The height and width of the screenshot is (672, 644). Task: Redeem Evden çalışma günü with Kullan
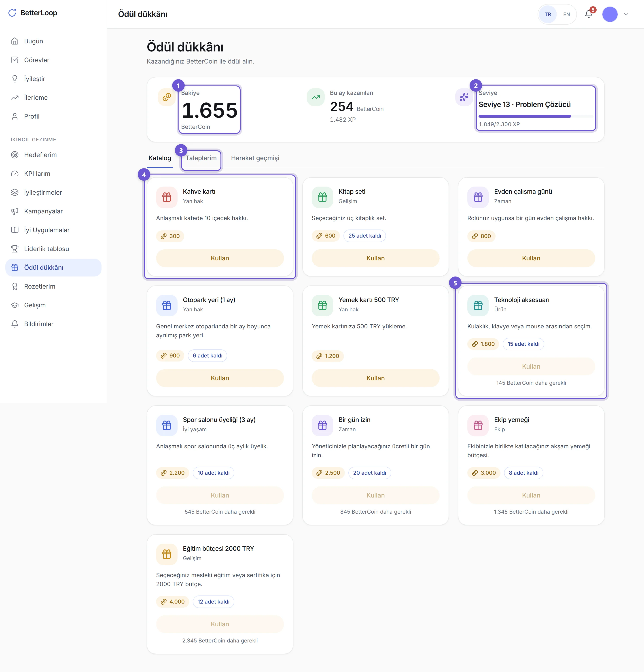pyautogui.click(x=531, y=258)
